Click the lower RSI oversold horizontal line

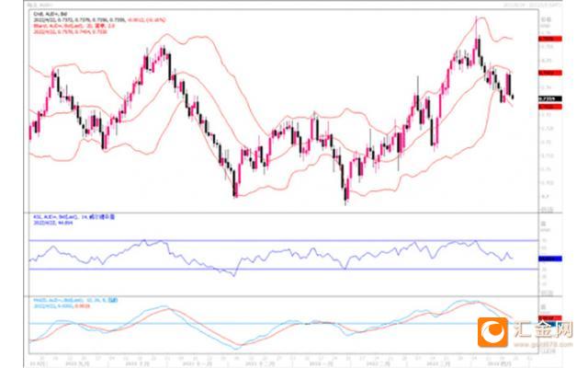pos(284,269)
